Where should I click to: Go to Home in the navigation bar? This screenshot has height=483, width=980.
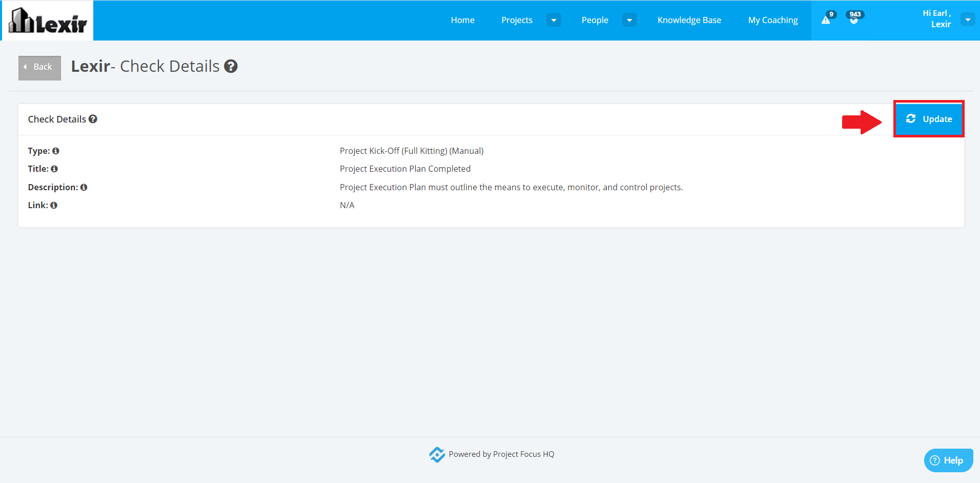click(x=463, y=20)
